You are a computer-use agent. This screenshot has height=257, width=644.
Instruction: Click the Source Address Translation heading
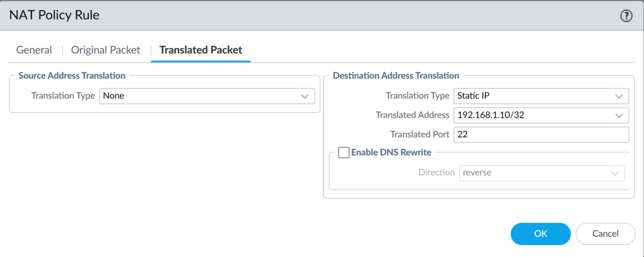72,76
